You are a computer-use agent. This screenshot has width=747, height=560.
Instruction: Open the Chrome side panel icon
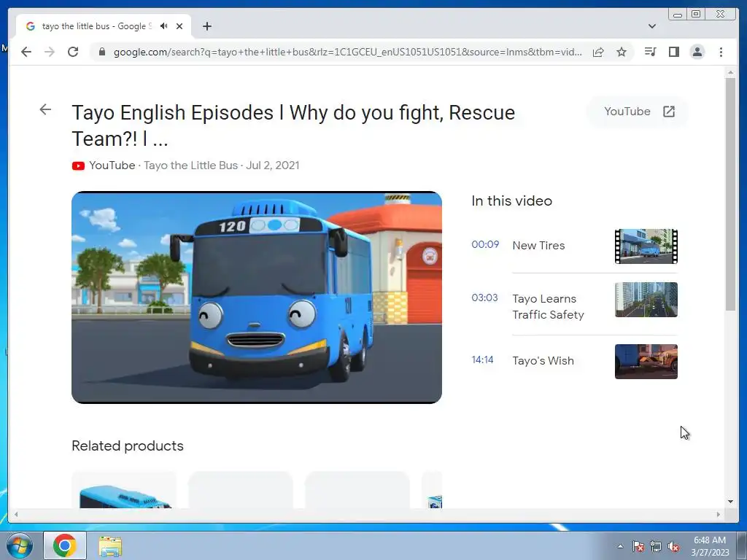[673, 52]
